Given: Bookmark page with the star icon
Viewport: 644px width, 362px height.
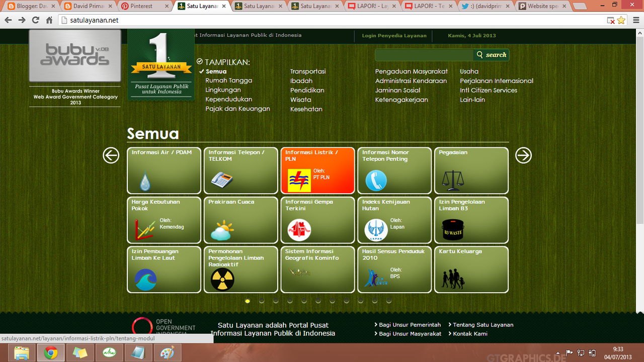Looking at the screenshot, I should [621, 20].
